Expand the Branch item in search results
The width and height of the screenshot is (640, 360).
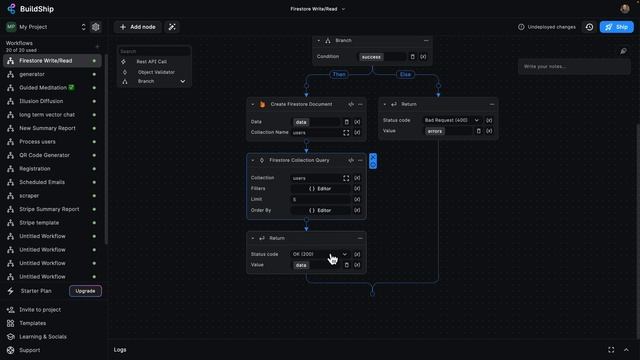[183, 82]
